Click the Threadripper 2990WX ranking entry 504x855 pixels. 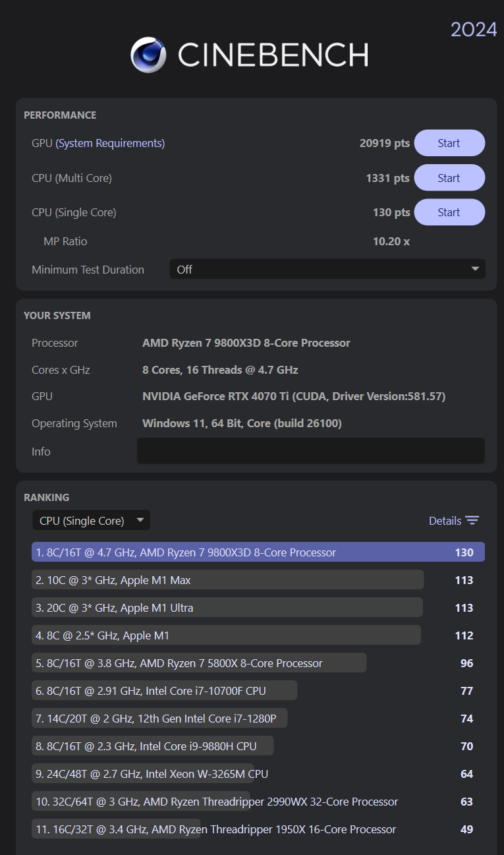(x=216, y=802)
